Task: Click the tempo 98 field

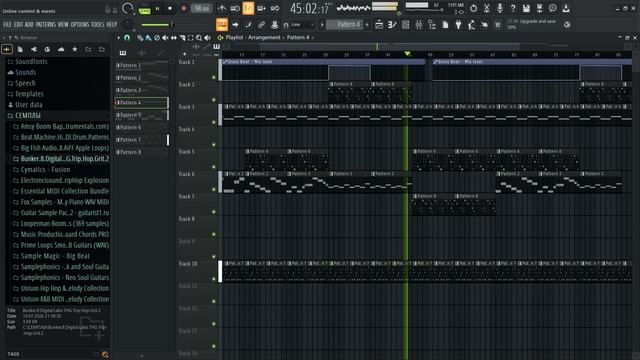Action: point(202,9)
